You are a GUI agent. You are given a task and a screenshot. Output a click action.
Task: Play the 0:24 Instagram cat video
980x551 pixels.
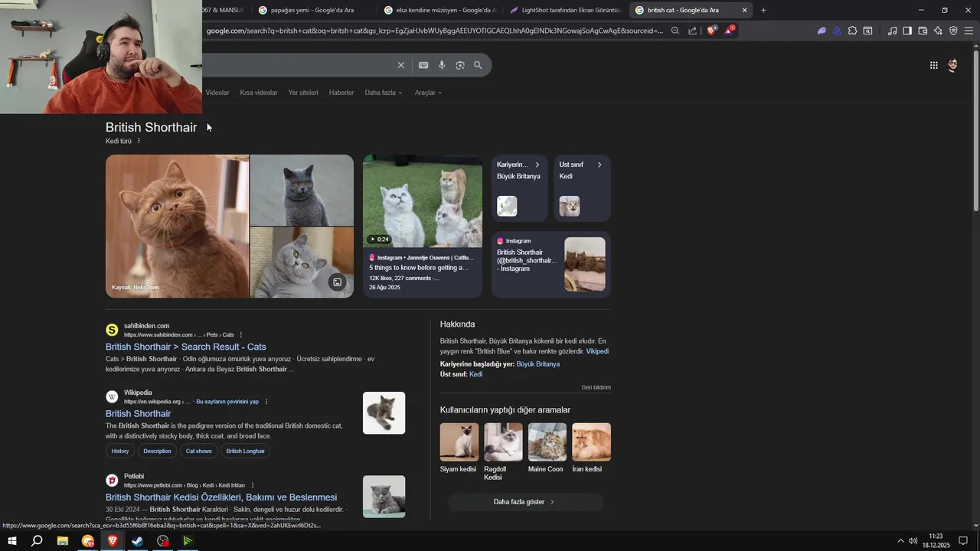pyautogui.click(x=423, y=201)
